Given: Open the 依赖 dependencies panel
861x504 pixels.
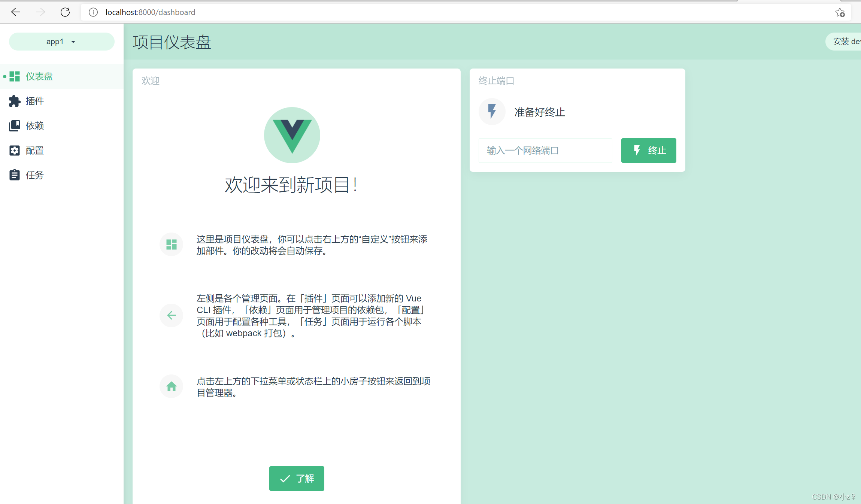Looking at the screenshot, I should coord(15,125).
